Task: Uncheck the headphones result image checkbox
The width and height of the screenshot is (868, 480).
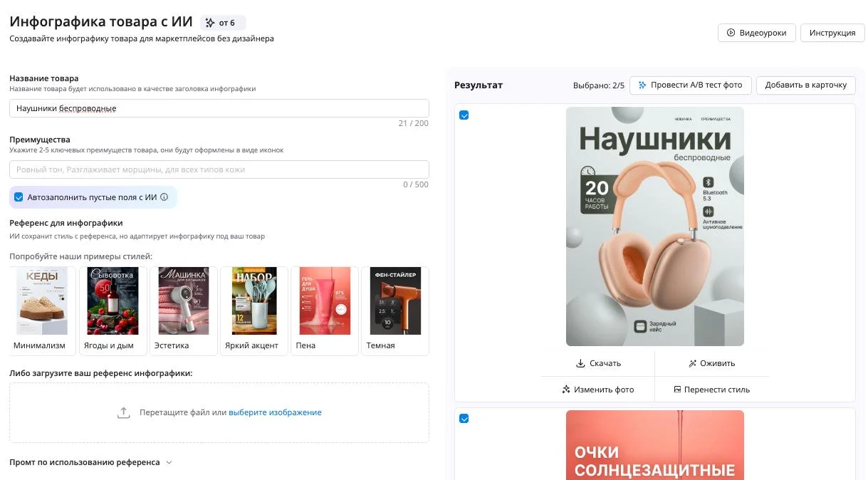Action: pyautogui.click(x=464, y=115)
